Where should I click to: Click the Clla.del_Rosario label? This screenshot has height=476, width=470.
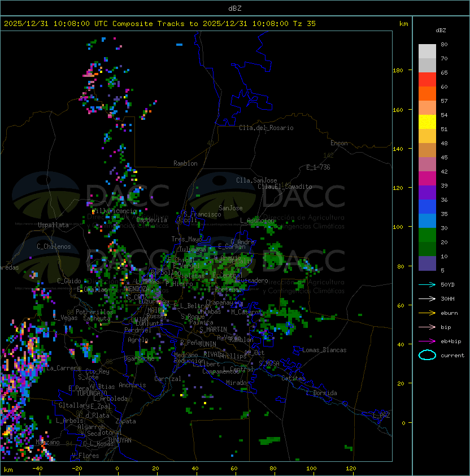(266, 128)
